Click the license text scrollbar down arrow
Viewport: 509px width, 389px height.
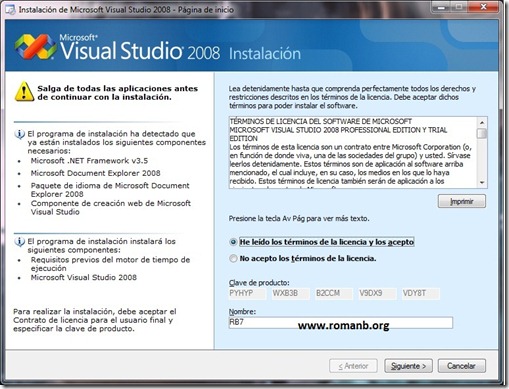pos(482,182)
